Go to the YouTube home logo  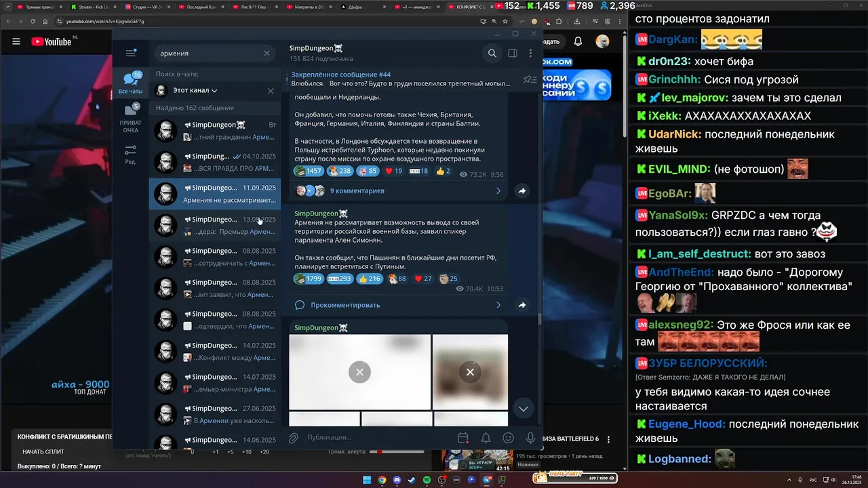[52, 41]
